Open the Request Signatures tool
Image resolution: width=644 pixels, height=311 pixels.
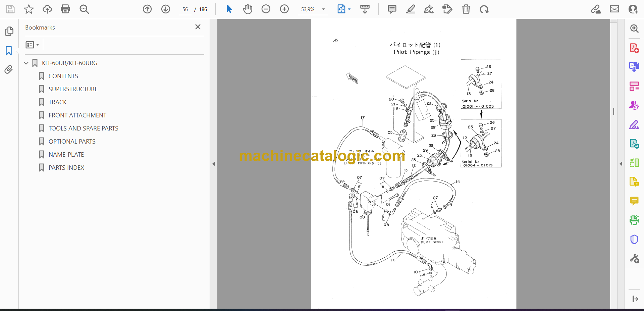pos(634,105)
